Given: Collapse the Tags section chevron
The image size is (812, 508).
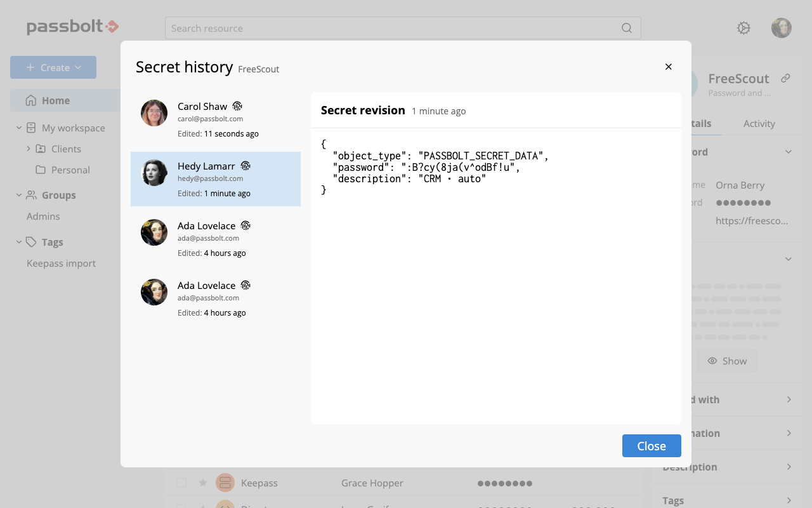Looking at the screenshot, I should coord(19,242).
